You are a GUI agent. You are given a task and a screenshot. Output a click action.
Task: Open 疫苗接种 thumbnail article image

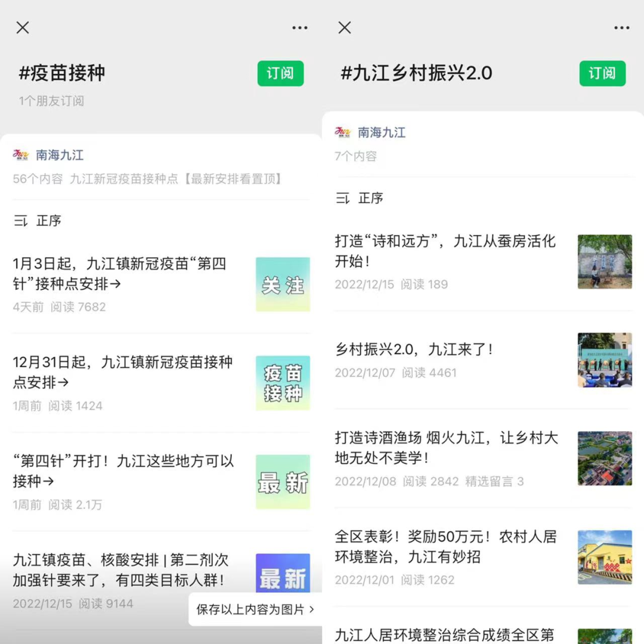point(283,383)
